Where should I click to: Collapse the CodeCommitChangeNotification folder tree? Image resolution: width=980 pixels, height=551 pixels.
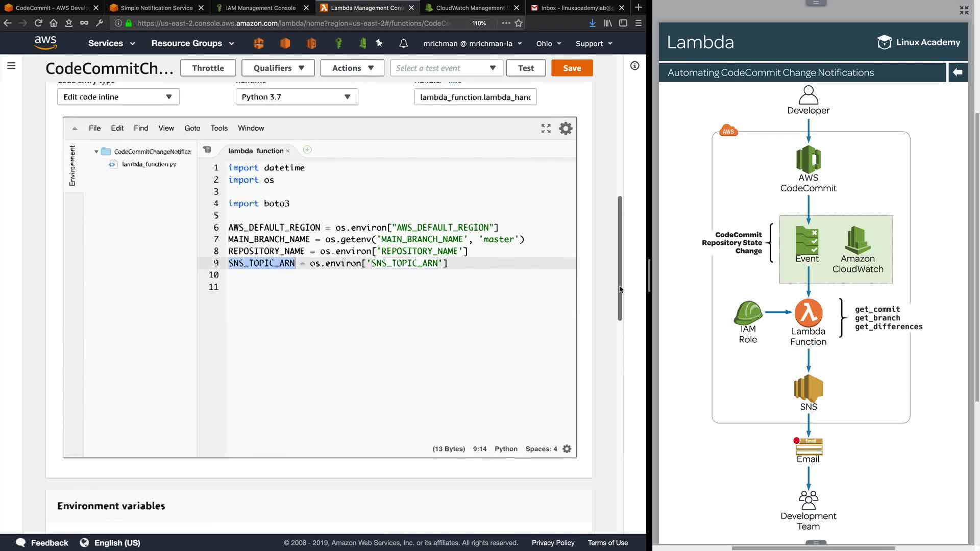click(x=96, y=152)
